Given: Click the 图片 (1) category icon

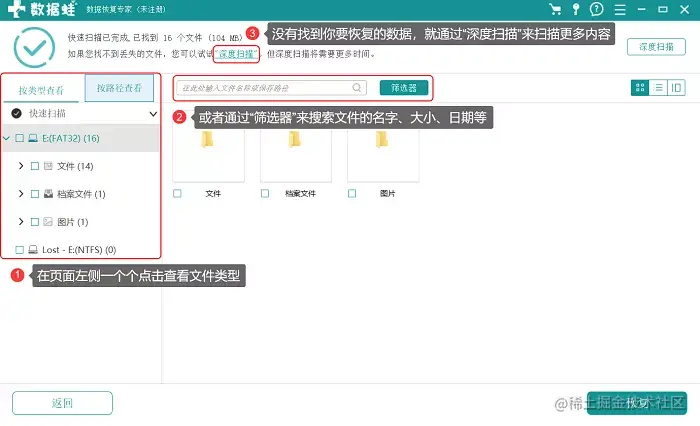Looking at the screenshot, I should (x=48, y=221).
